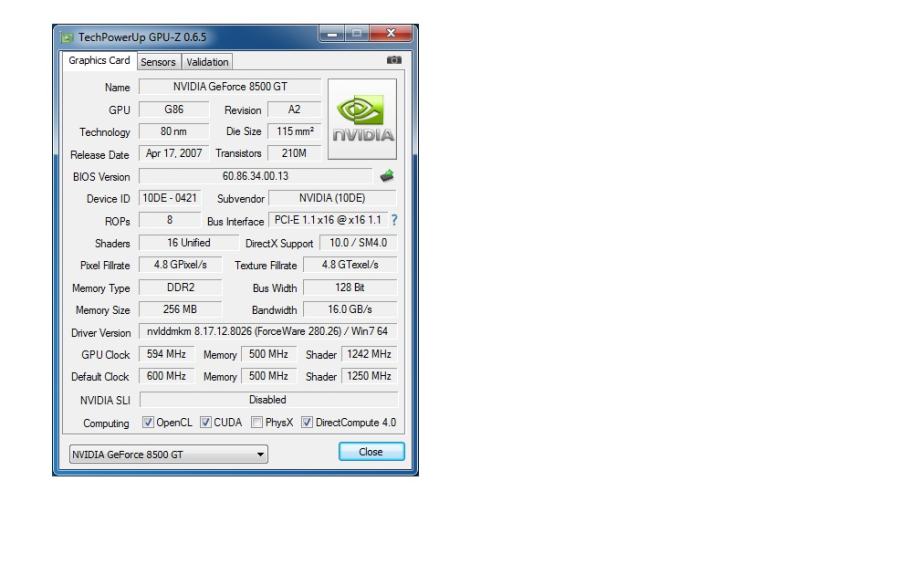Click the GPU Clock shader 1242 MHz

click(x=369, y=354)
